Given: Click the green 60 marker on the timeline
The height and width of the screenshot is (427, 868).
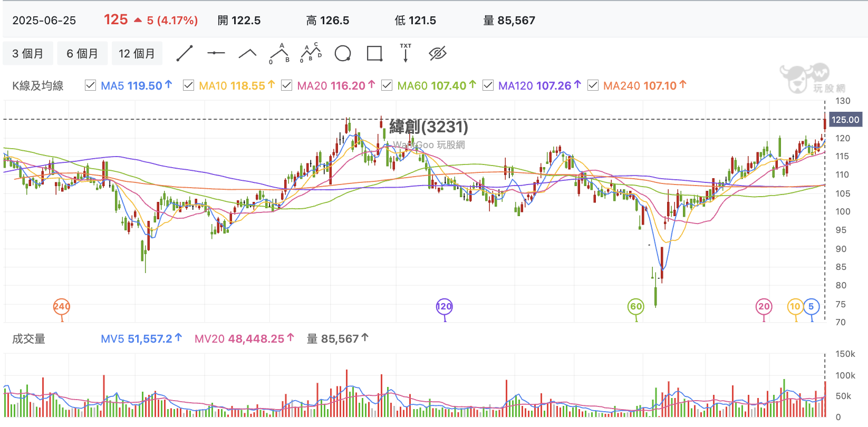Looking at the screenshot, I should coord(636,307).
